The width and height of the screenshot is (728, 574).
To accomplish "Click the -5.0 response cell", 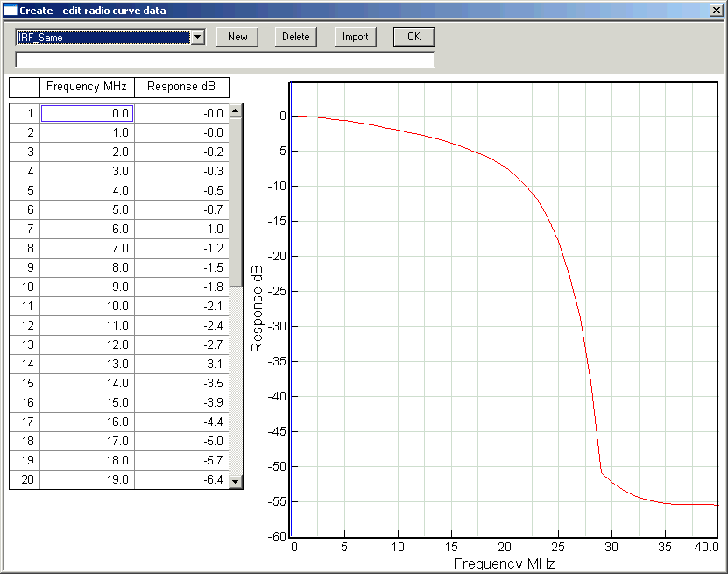I will tap(181, 441).
